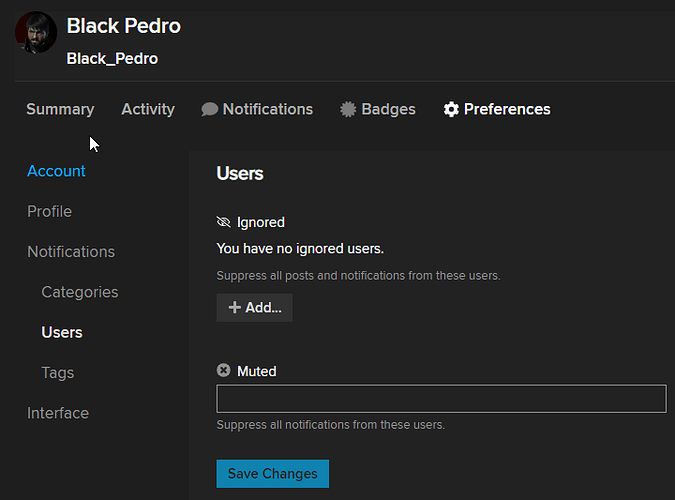Screen dimensions: 675x500
Task: Open the Categories sub-item in the sidebar
Action: (80, 292)
